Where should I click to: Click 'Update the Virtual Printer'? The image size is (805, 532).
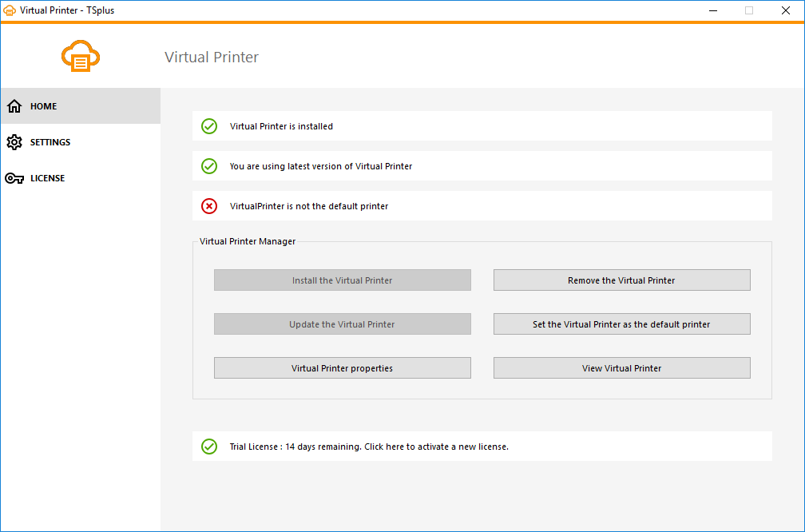342,324
